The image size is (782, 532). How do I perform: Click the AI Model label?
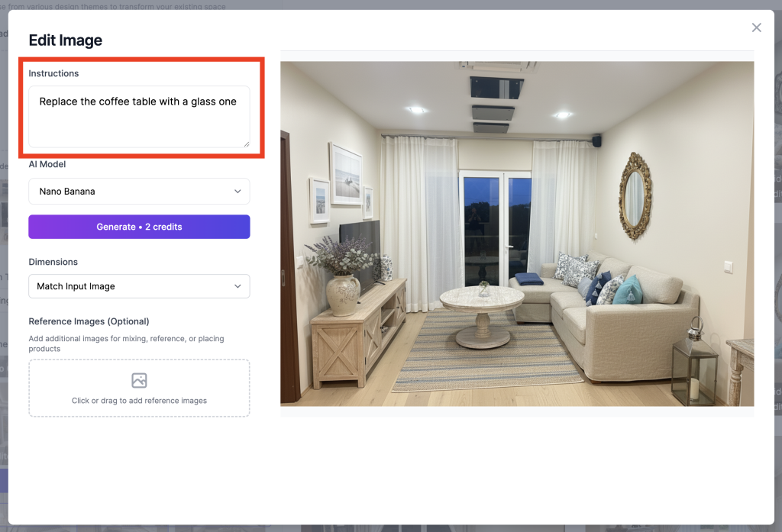[x=47, y=164]
